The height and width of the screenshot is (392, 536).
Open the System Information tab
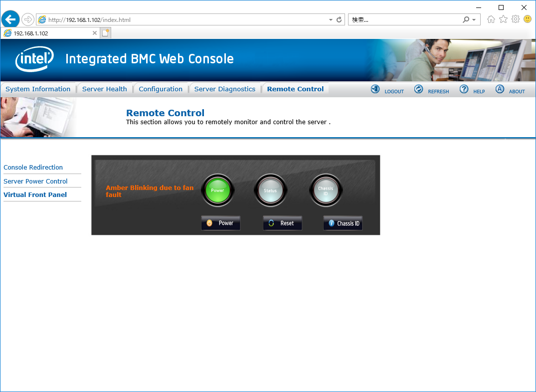tap(38, 89)
